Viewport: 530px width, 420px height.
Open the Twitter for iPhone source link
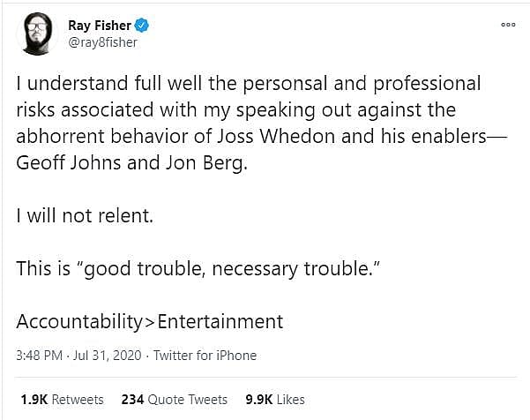205,356
